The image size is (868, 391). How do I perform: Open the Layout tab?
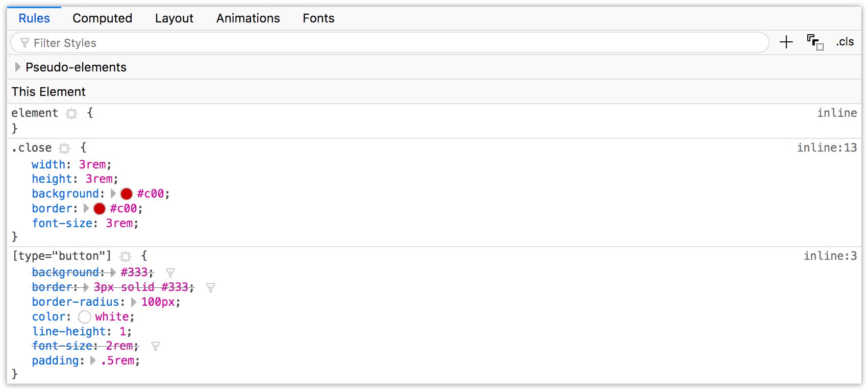(x=174, y=18)
